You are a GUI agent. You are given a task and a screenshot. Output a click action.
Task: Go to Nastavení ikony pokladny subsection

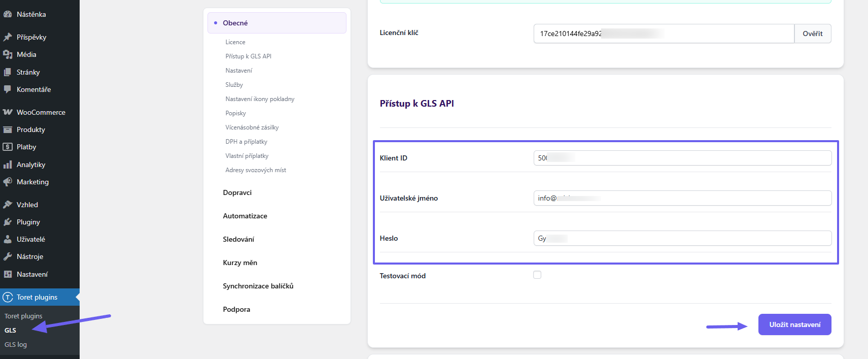260,99
